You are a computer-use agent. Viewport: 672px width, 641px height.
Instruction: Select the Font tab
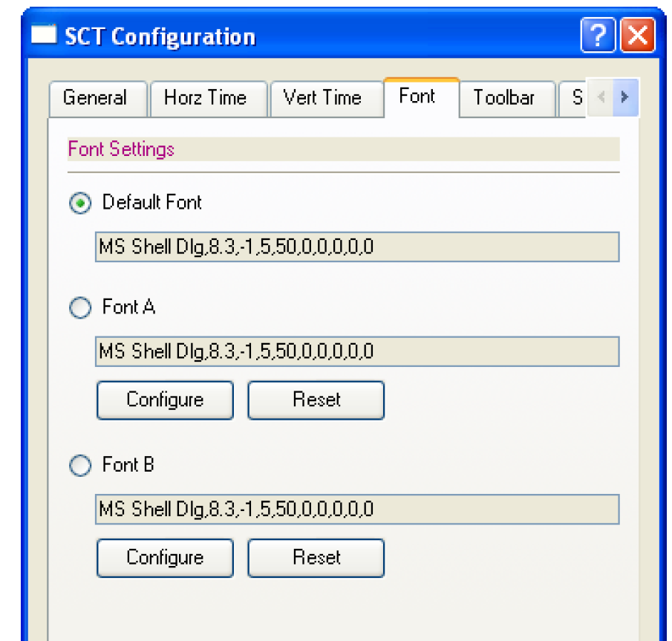[x=421, y=97]
